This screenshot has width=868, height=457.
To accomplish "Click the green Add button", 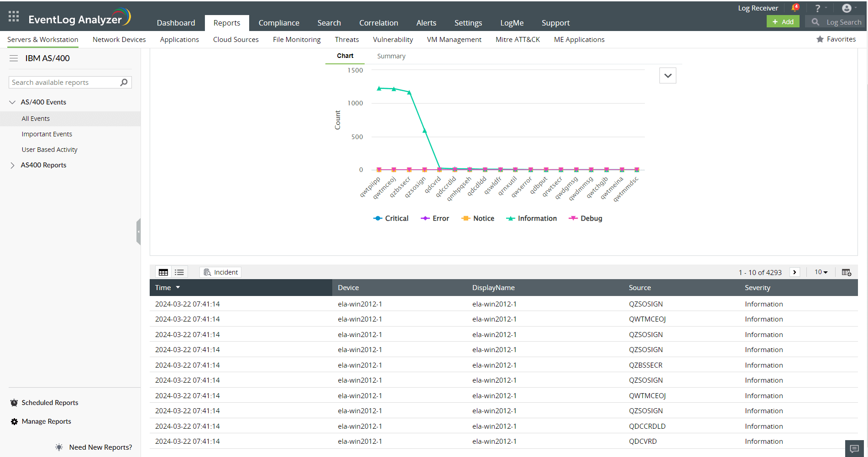I will pos(783,22).
